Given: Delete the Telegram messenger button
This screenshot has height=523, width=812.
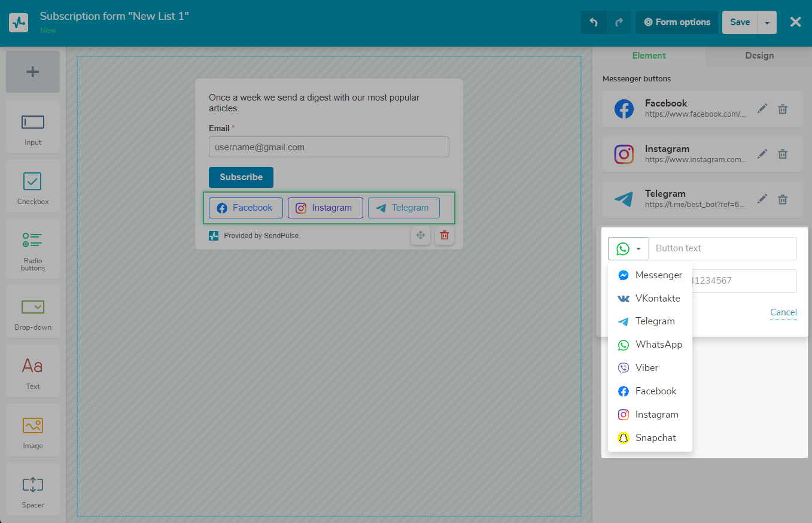Looking at the screenshot, I should 783,199.
